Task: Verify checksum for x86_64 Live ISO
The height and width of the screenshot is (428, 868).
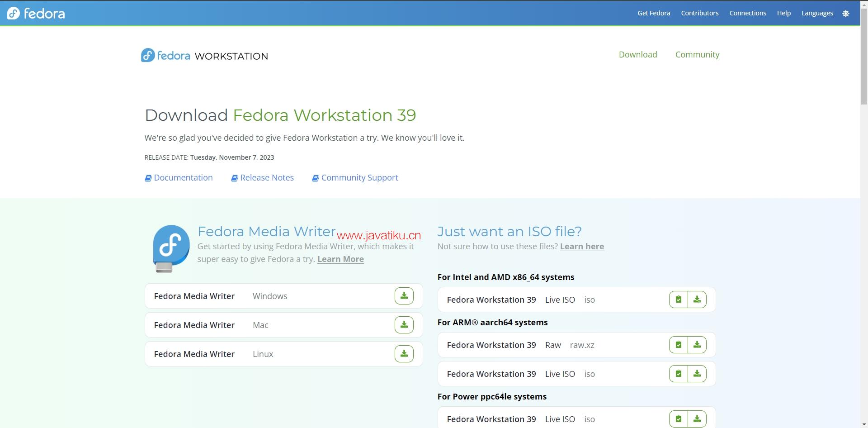Action: [x=678, y=300]
